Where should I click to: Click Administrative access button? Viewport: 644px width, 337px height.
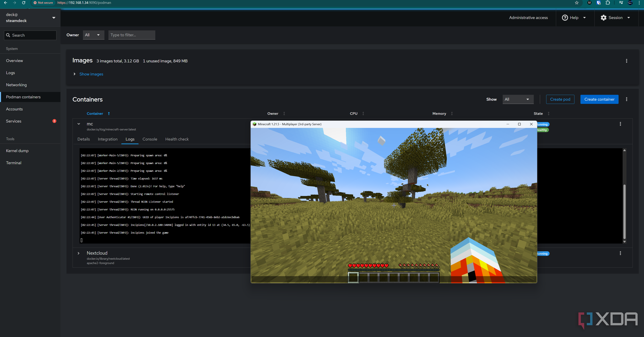[x=528, y=17]
